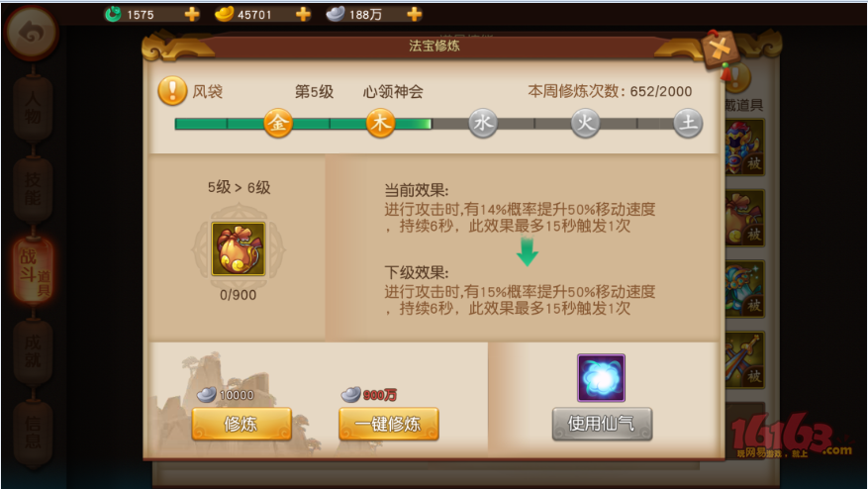Open the 人物 lantern tab
868x489 pixels.
tap(32, 109)
